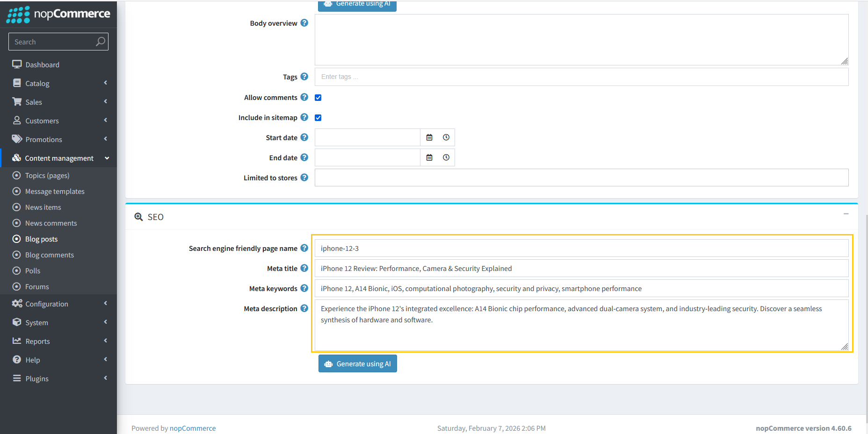The width and height of the screenshot is (868, 434).
Task: Uncheck the Allow comments checkbox
Action: (x=318, y=97)
